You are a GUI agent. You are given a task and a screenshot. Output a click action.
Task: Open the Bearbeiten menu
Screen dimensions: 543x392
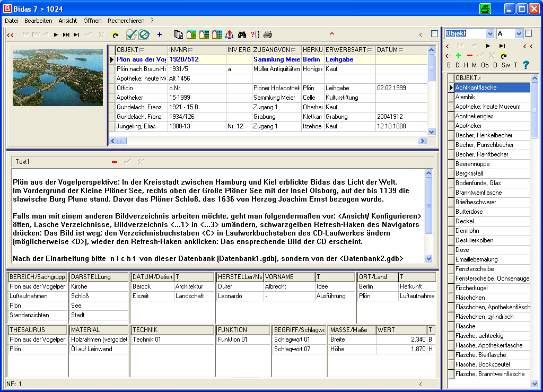coord(38,21)
